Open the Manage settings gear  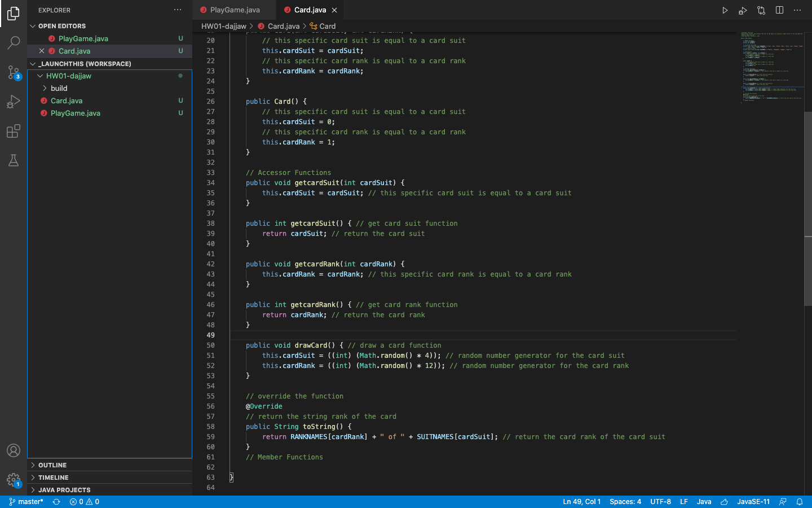tap(14, 480)
